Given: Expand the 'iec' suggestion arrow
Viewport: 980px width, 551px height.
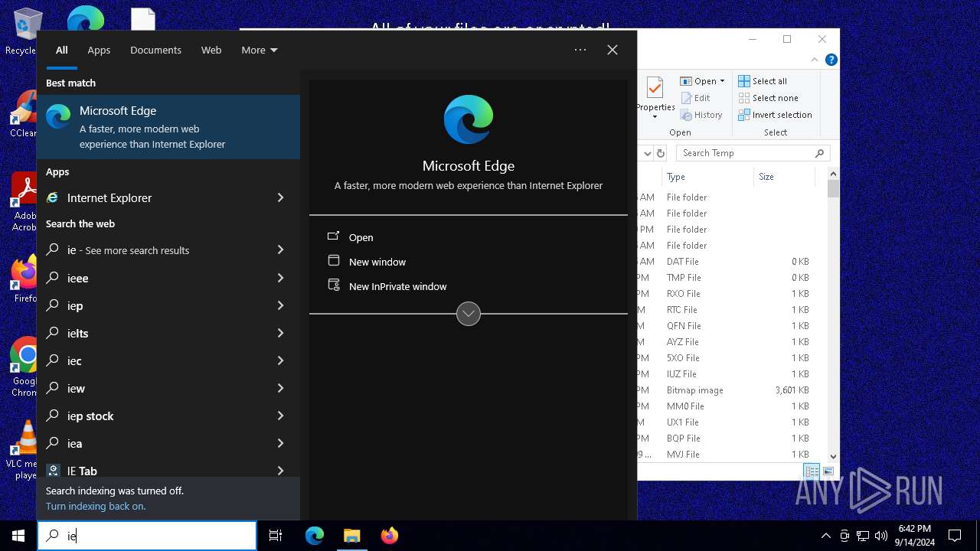Looking at the screenshot, I should pyautogui.click(x=280, y=360).
